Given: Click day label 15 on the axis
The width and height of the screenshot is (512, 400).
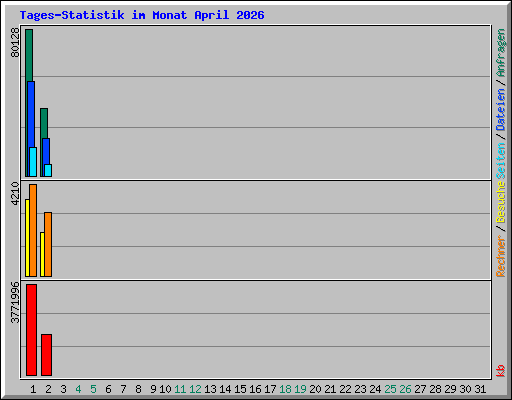Looking at the screenshot, I should [x=240, y=389].
